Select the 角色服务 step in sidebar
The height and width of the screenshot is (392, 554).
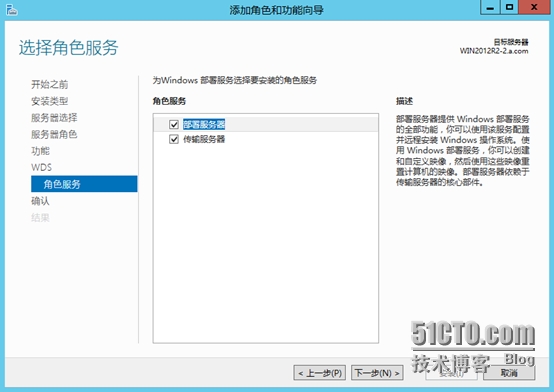(84, 184)
